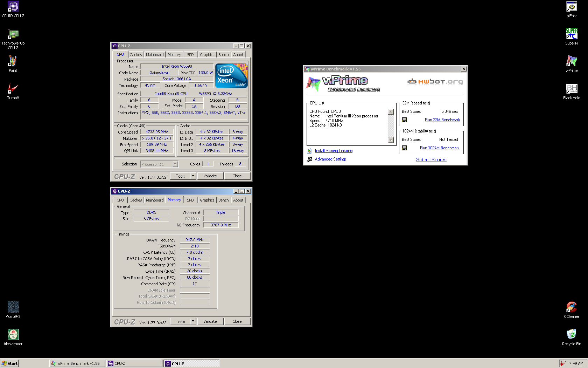Open the Aleslammer desktop icon

pyautogui.click(x=13, y=338)
